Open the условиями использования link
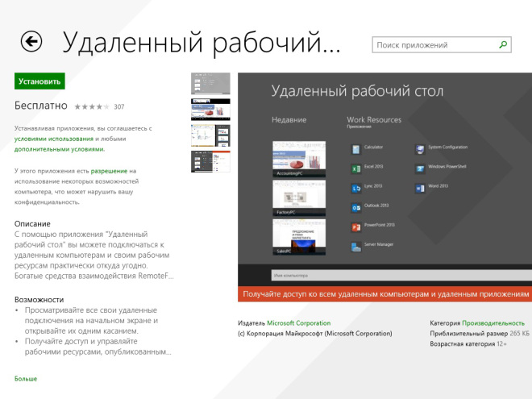 click(54, 139)
